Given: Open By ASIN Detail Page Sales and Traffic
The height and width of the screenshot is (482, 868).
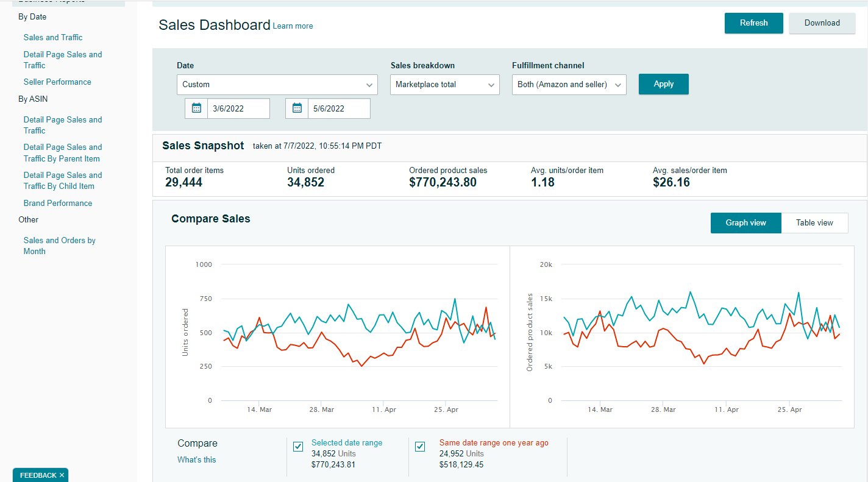Looking at the screenshot, I should (x=63, y=125).
